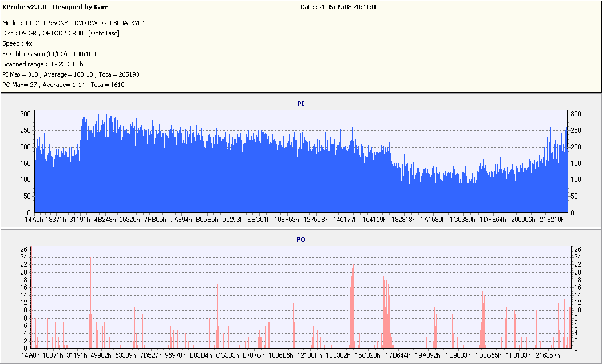Select the 1B9803h address label
602x364 pixels.
coord(457,355)
